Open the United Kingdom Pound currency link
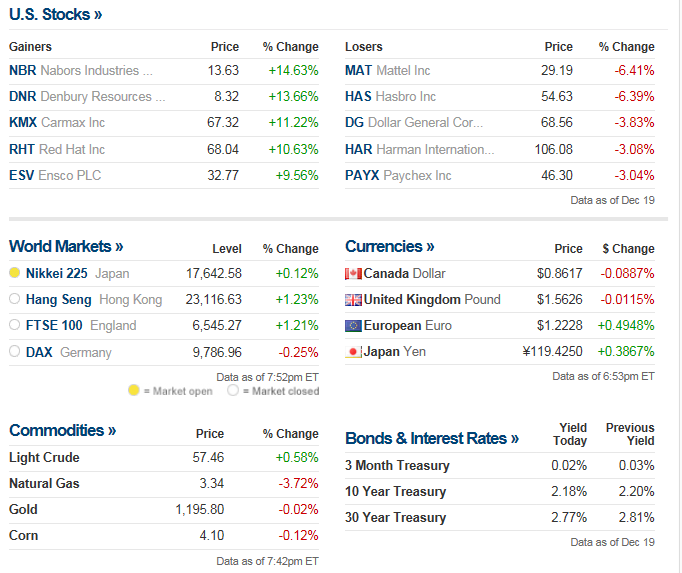The width and height of the screenshot is (682, 573). pos(432,300)
